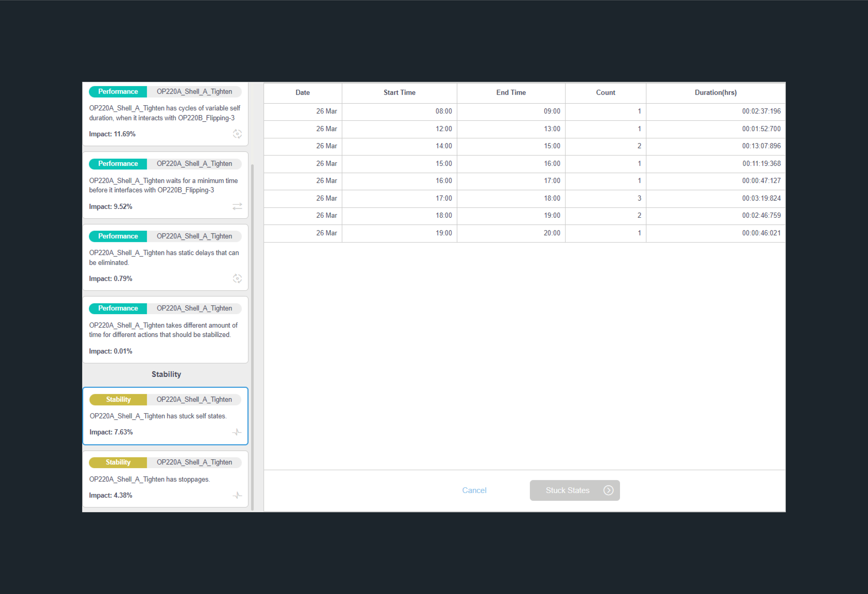Select card about variable self duration cycles
This screenshot has height=594, width=868.
[165, 114]
